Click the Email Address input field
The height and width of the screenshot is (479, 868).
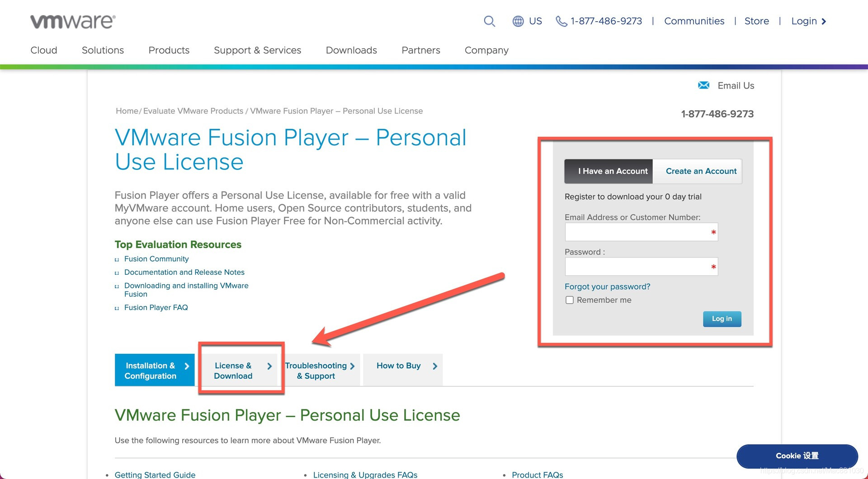click(637, 232)
